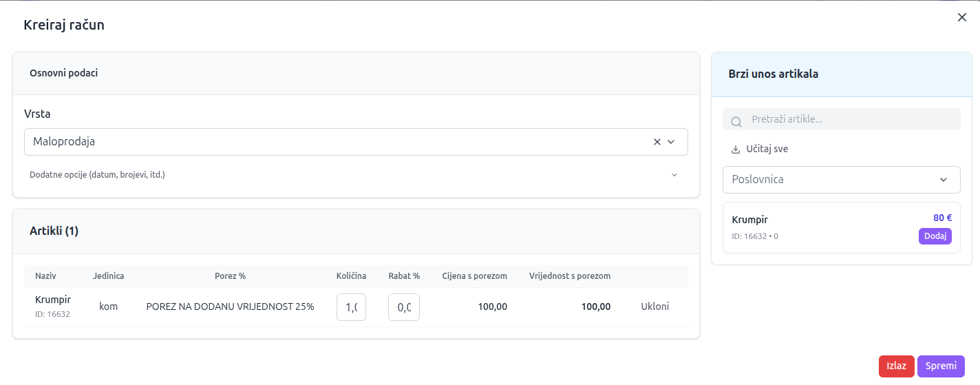This screenshot has height=385, width=980.
Task: Click the Jedinica column header
Action: tap(108, 276)
